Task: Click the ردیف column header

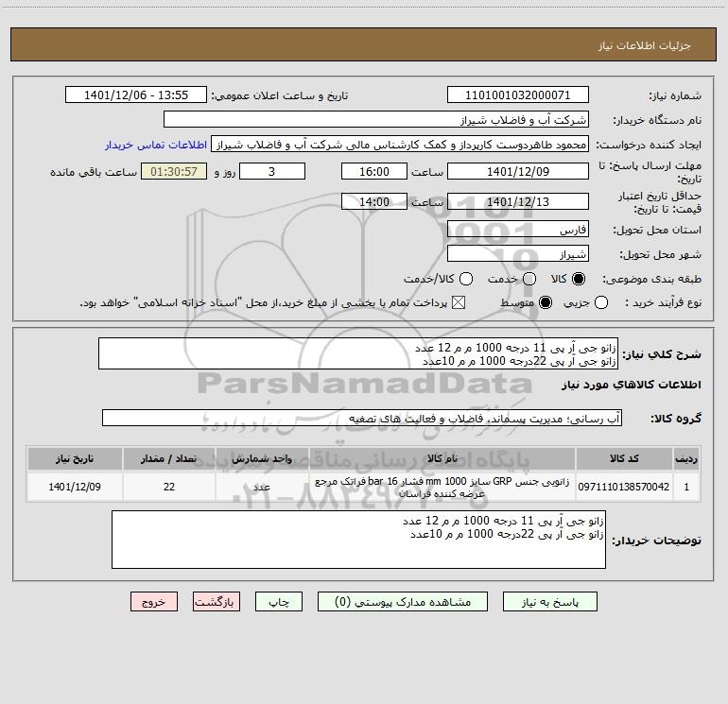Action: [686, 458]
